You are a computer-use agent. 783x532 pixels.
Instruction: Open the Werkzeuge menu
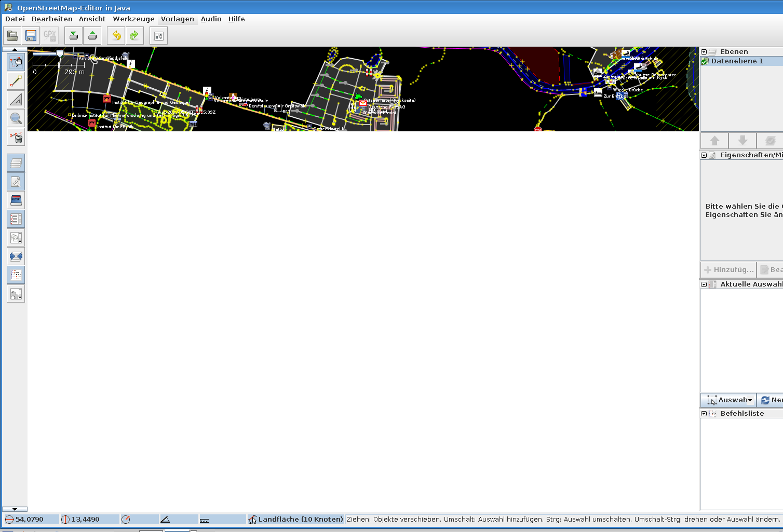[x=133, y=19]
